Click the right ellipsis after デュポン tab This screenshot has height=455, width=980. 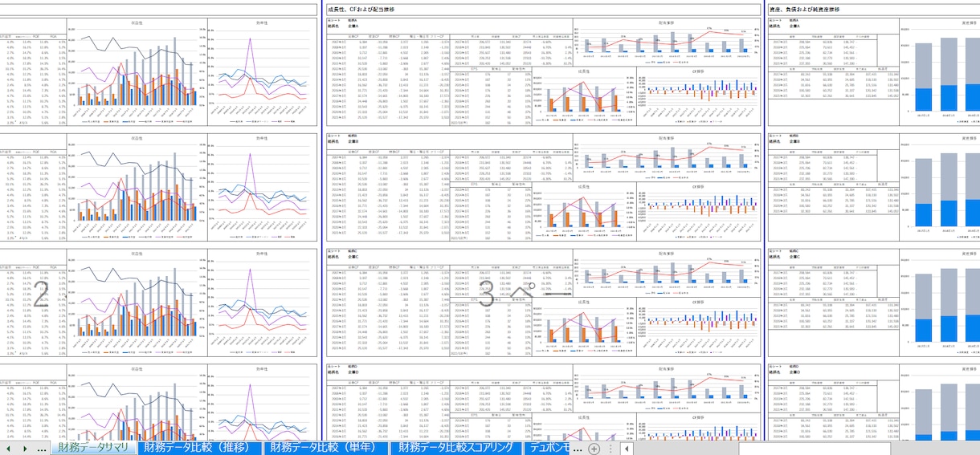(577, 448)
